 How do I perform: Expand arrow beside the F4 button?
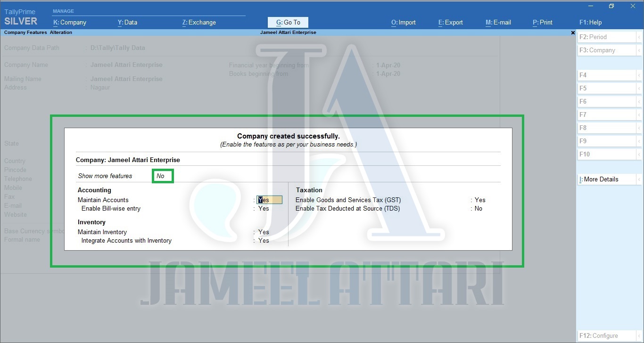(639, 75)
